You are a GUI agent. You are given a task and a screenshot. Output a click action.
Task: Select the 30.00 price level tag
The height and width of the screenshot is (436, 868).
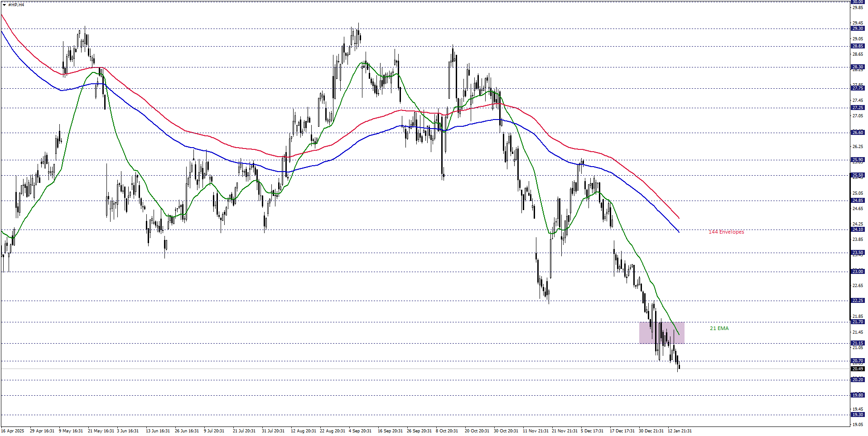[x=857, y=2]
